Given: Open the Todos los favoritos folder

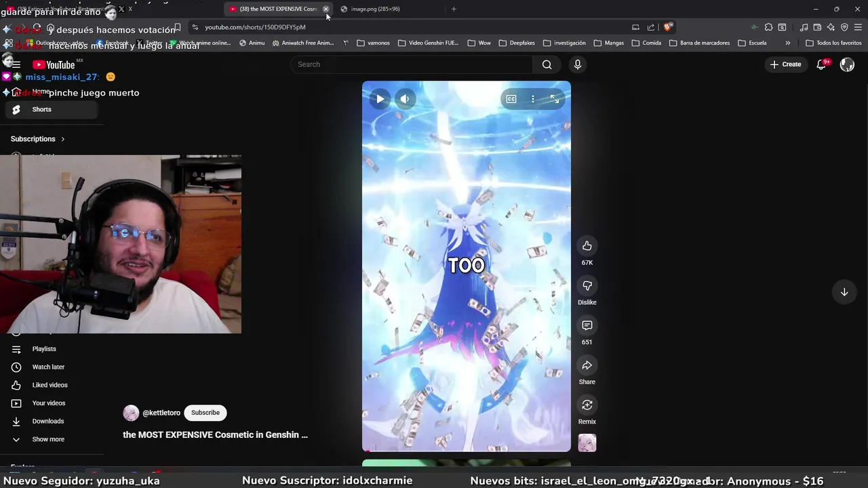Looking at the screenshot, I should pos(833,43).
